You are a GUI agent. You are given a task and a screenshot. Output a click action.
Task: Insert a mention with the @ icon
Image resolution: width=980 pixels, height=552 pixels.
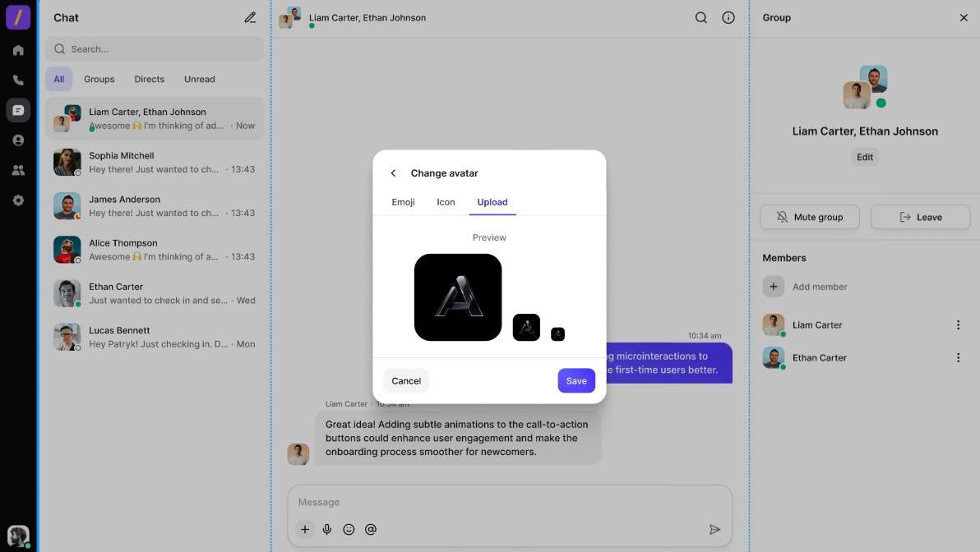(x=371, y=530)
